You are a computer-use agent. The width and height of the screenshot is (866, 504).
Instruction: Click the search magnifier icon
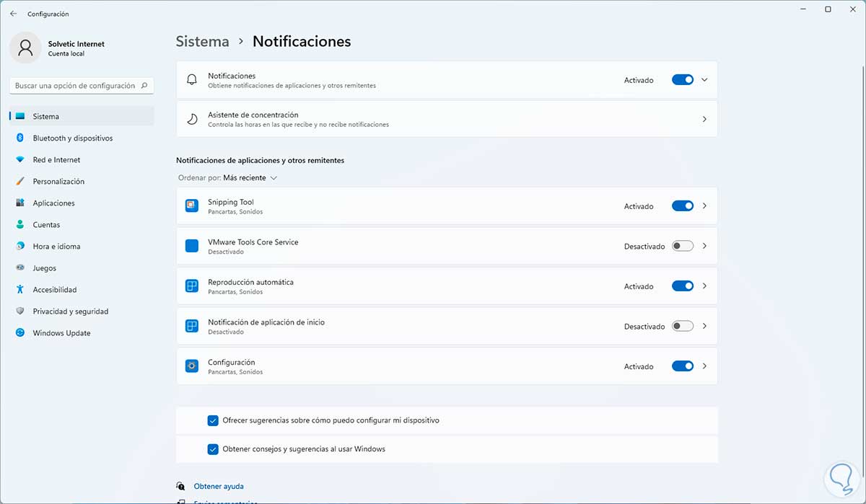(144, 85)
